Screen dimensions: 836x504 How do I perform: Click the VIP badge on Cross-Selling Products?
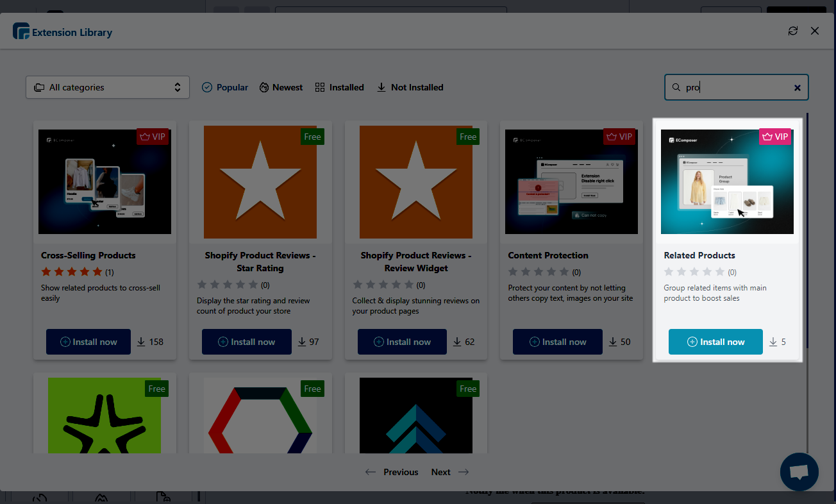pyautogui.click(x=153, y=137)
